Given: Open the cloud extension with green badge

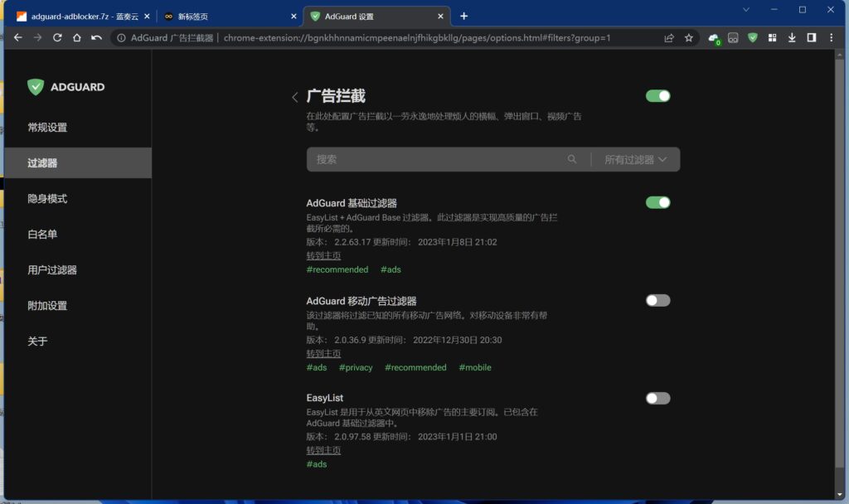Looking at the screenshot, I should (714, 38).
